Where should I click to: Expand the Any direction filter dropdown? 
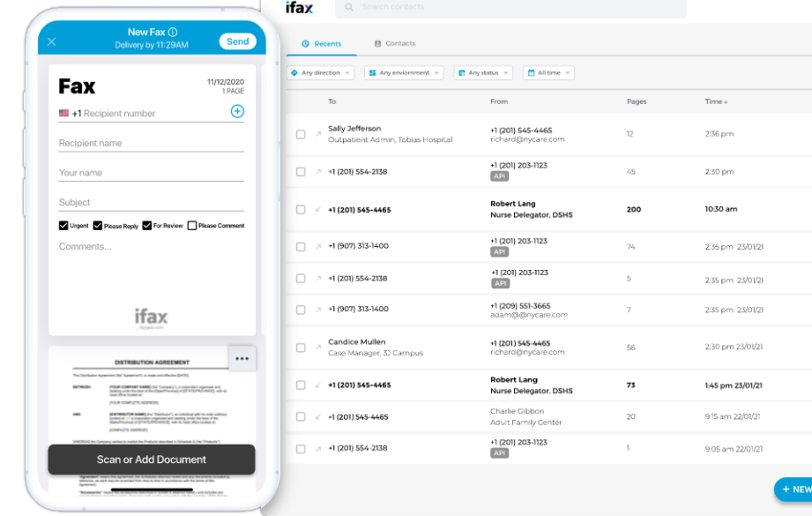pyautogui.click(x=321, y=73)
